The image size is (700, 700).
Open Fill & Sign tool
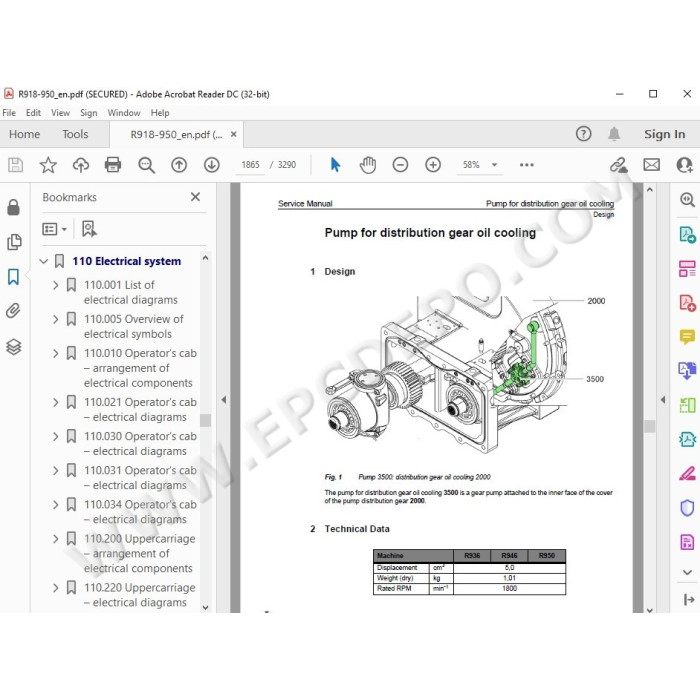(x=687, y=473)
